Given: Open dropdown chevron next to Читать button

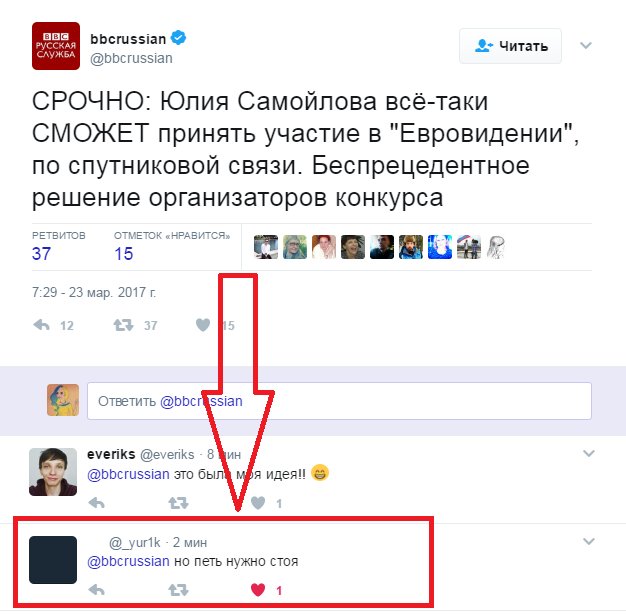Looking at the screenshot, I should (x=585, y=45).
